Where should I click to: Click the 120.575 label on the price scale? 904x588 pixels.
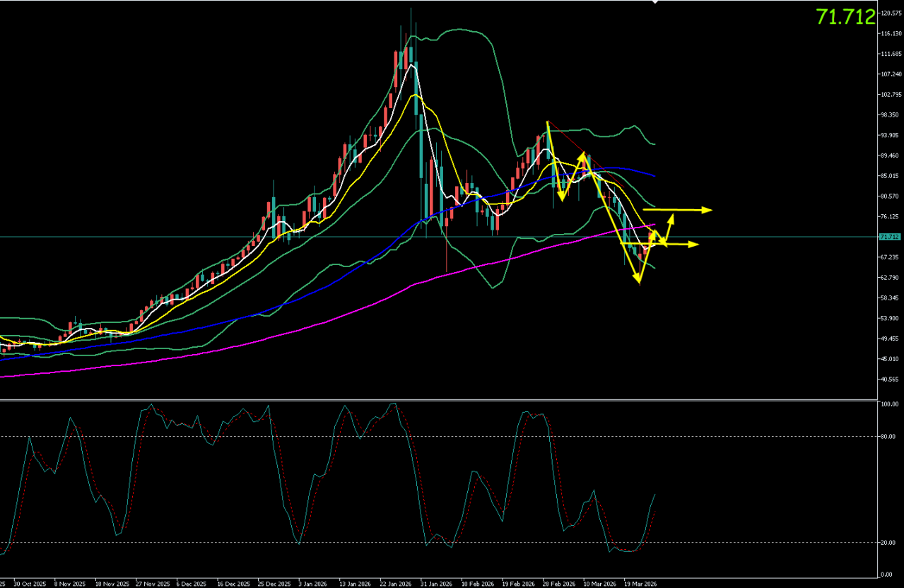889,13
